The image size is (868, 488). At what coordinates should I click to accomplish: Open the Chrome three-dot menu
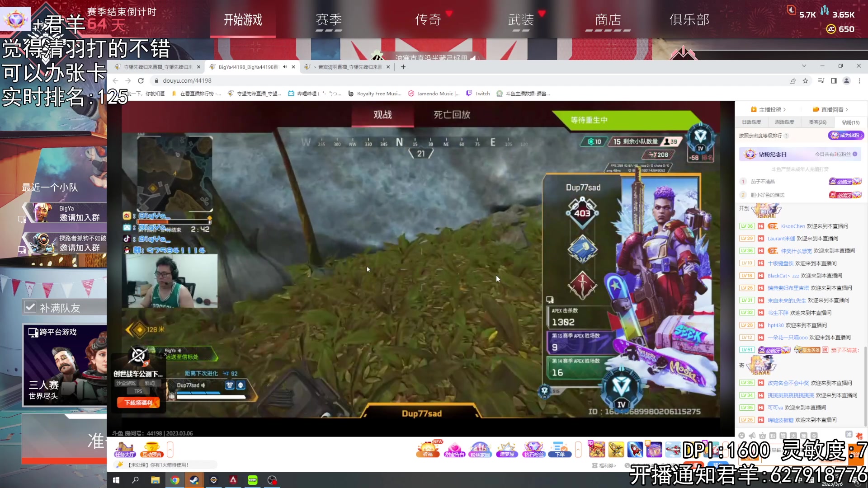pyautogui.click(x=859, y=80)
